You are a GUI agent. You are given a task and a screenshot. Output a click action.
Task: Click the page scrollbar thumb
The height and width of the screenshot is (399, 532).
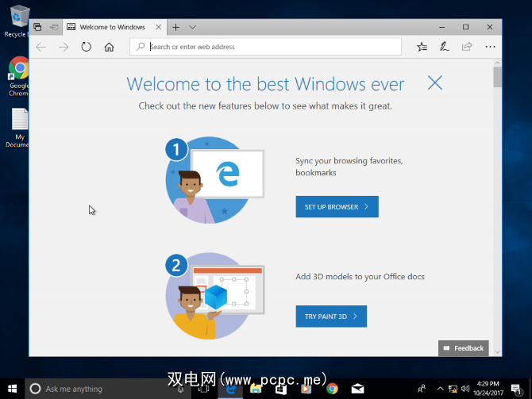click(x=497, y=77)
